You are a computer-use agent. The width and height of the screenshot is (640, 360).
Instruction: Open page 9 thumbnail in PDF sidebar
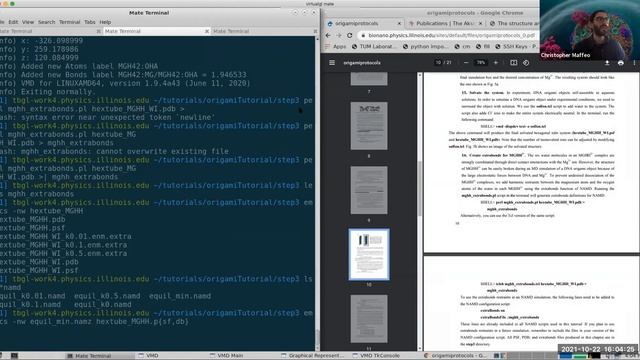click(369, 190)
